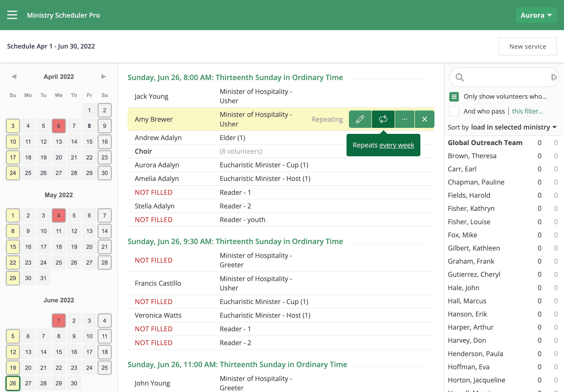Screen dimensions: 564x392
Task: Open the three-dots more options button
Action: pyautogui.click(x=404, y=119)
